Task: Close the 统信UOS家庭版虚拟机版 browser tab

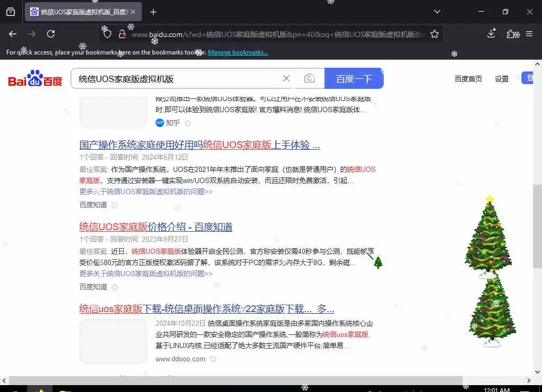Action: pyautogui.click(x=133, y=12)
